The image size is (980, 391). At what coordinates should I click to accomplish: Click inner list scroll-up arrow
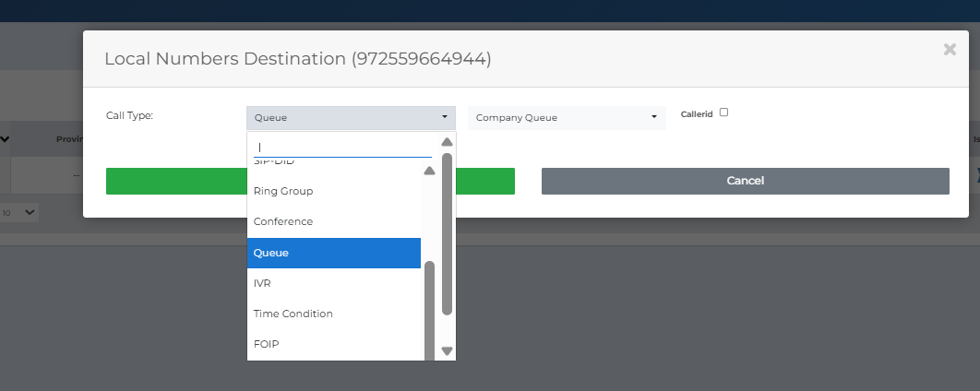tap(429, 171)
